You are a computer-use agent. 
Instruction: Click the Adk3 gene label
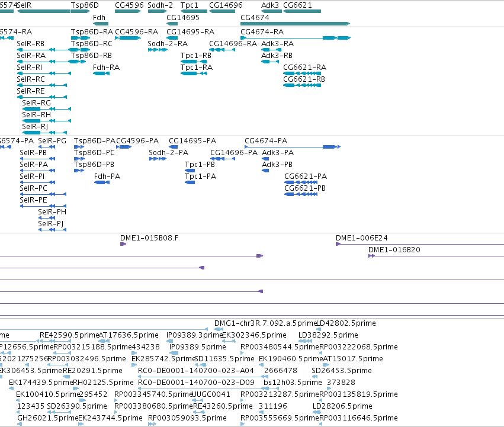pyautogui.click(x=270, y=5)
